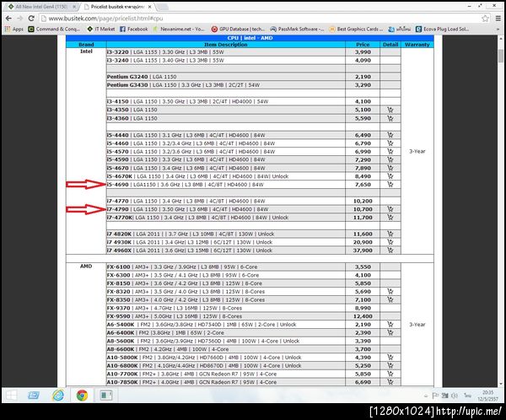Click the cart icon for FX-8350
The height and width of the screenshot is (420, 506).
[x=390, y=299]
